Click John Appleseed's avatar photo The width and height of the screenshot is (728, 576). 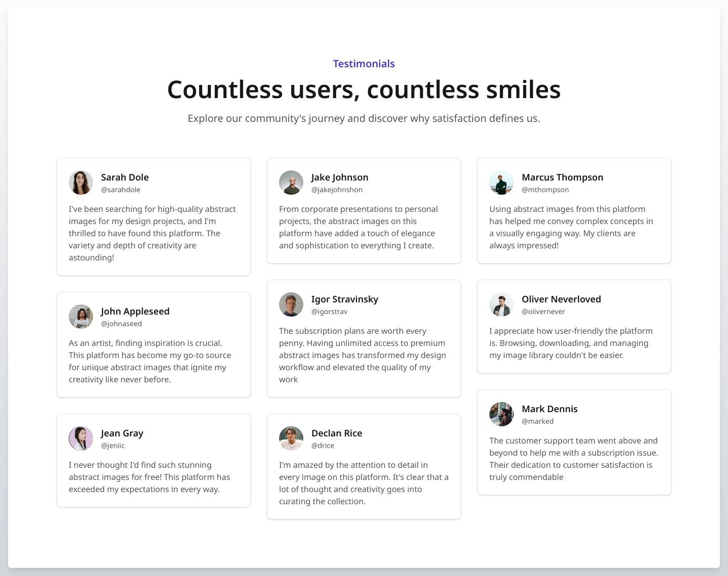click(x=81, y=317)
